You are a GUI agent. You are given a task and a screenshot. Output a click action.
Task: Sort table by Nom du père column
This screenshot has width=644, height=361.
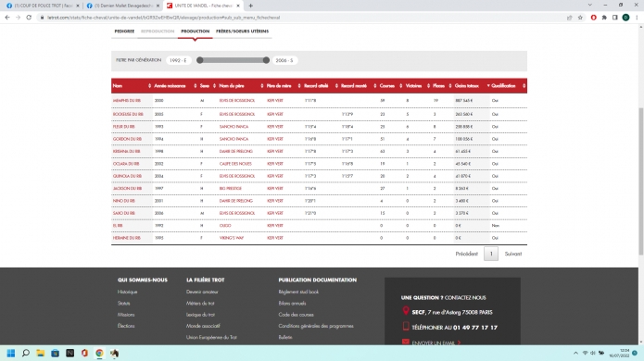coord(241,86)
